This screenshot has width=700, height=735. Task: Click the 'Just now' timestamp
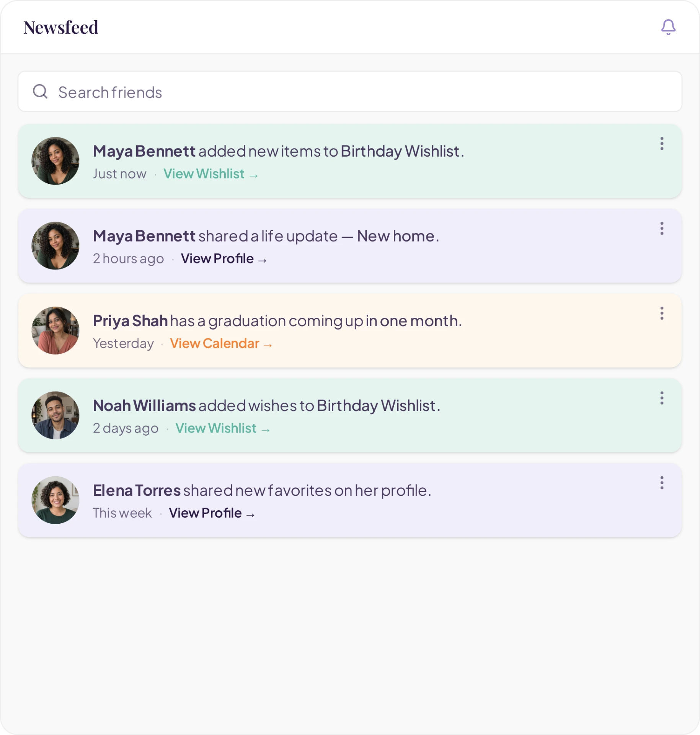click(120, 174)
